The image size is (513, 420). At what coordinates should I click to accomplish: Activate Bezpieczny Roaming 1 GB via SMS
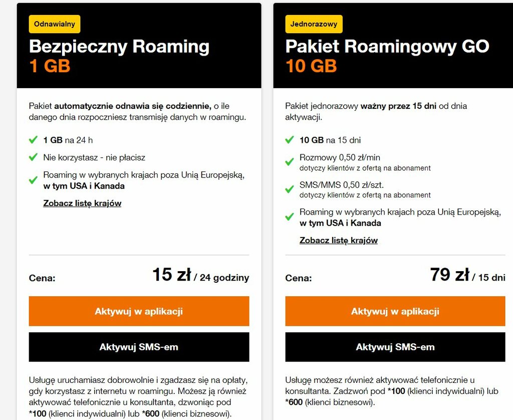point(139,347)
